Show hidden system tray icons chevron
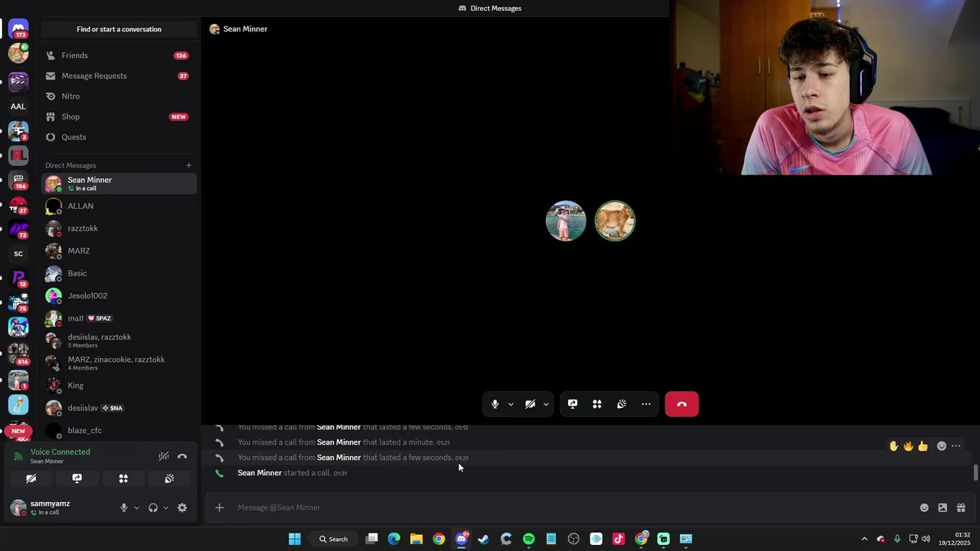This screenshot has height=551, width=980. pos(864,539)
